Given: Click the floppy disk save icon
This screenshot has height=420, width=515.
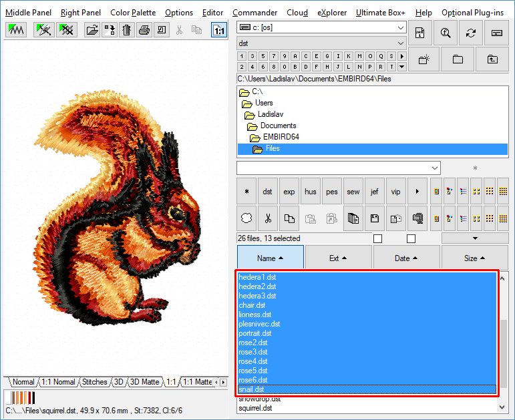Looking at the screenshot, I should (x=375, y=218).
